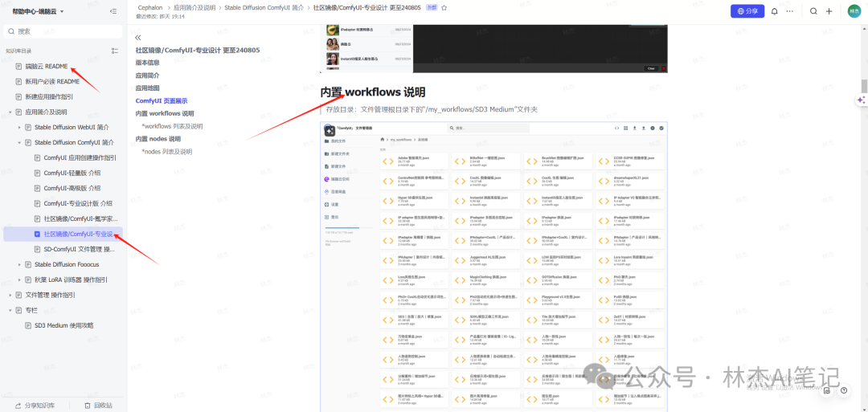Click the share icon beside 分享知识库
This screenshot has height=412, width=868.
pyautogui.click(x=18, y=406)
